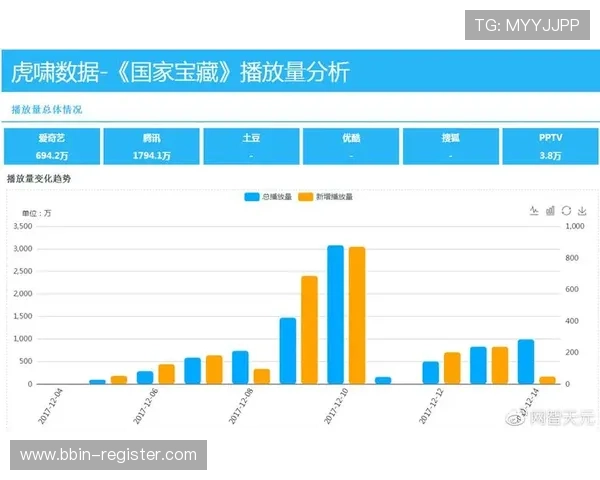Click the 2017-12-06 axis date label
Image resolution: width=600 pixels, height=480 pixels.
146,406
